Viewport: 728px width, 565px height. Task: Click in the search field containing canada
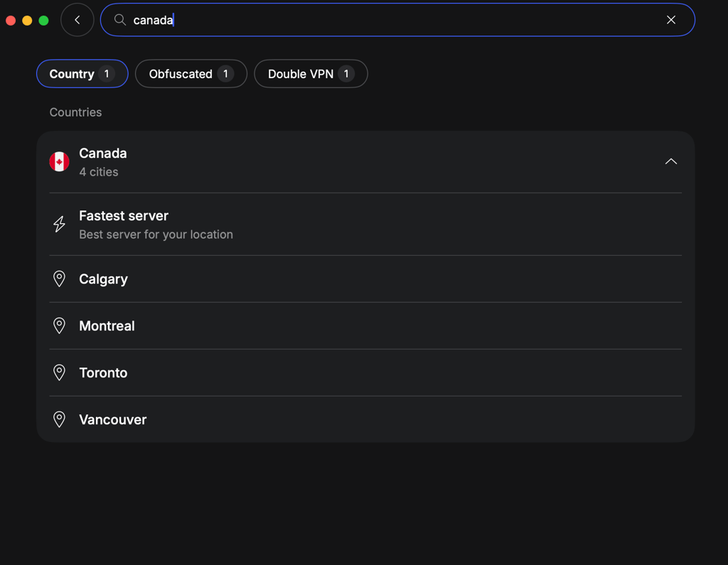click(x=397, y=20)
